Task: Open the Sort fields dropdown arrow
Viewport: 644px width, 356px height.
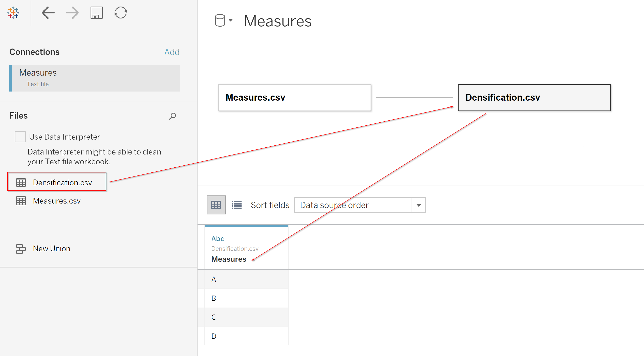Action: click(x=419, y=205)
